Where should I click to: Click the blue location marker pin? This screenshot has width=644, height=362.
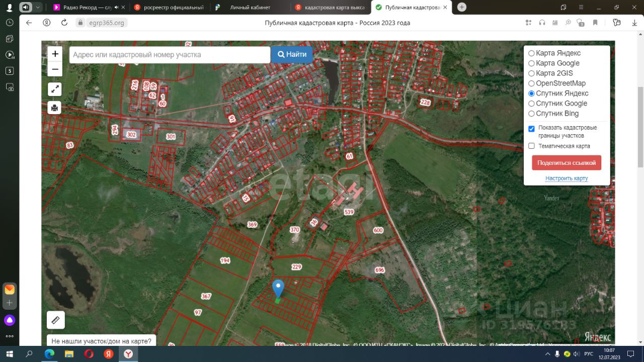click(x=278, y=289)
